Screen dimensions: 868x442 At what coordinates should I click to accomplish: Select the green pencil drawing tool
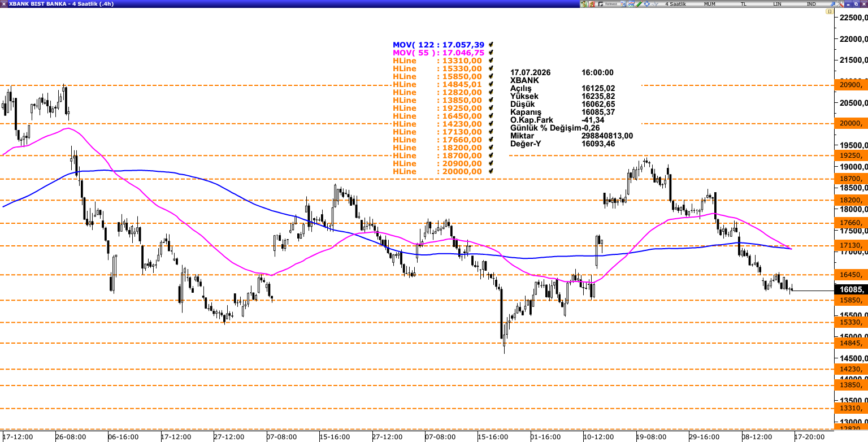(639, 4)
